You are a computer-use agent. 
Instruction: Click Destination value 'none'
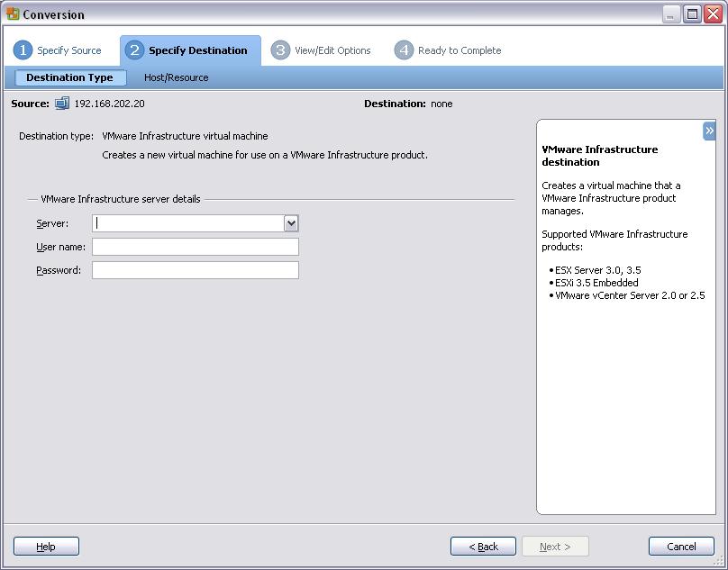[441, 104]
